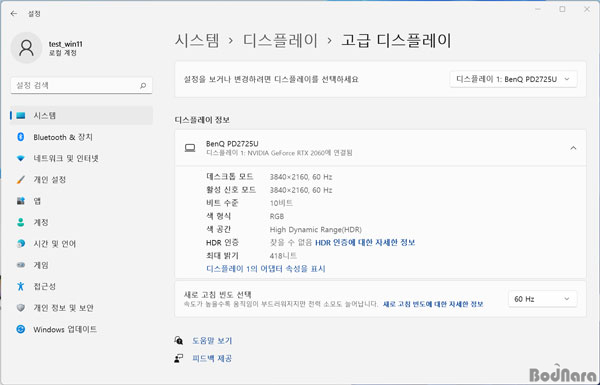The height and width of the screenshot is (385, 600).
Task: Open 개인 설정 paintbrush icon
Action: coord(21,179)
